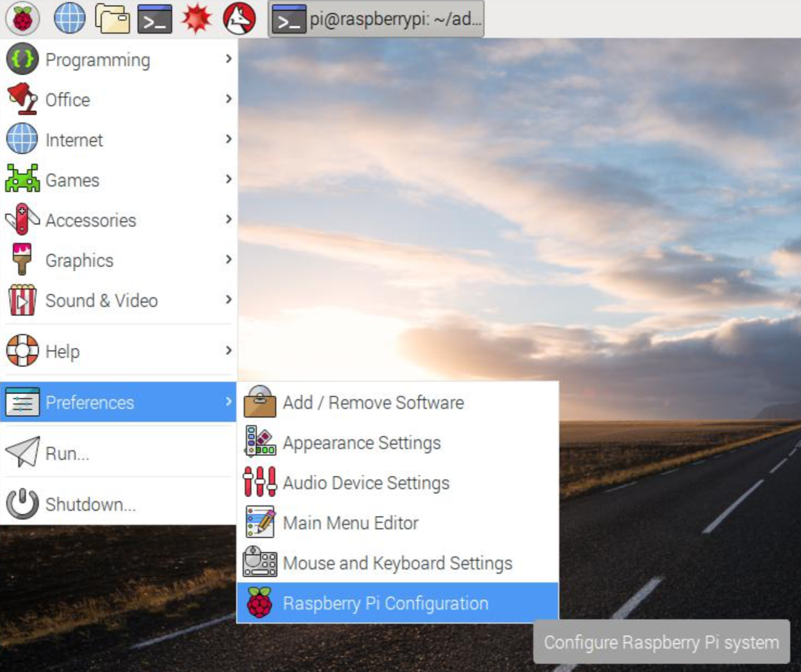
Task: Click the Run paper plane icon
Action: [x=22, y=452]
